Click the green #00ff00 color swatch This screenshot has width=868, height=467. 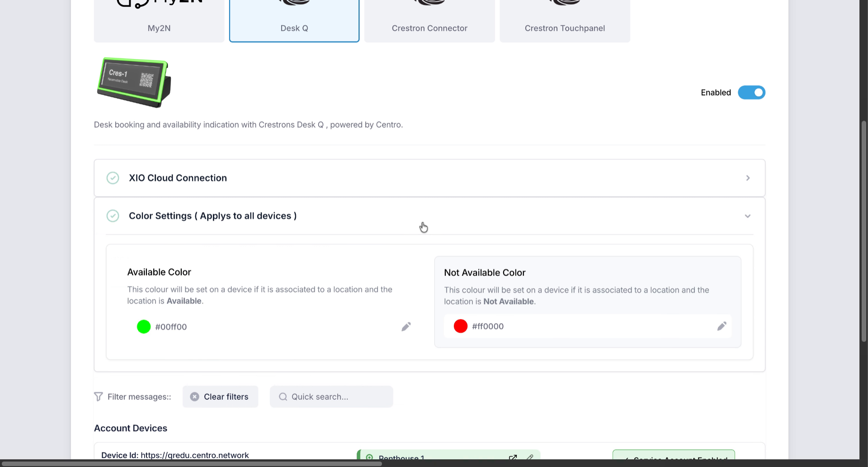[144, 327]
